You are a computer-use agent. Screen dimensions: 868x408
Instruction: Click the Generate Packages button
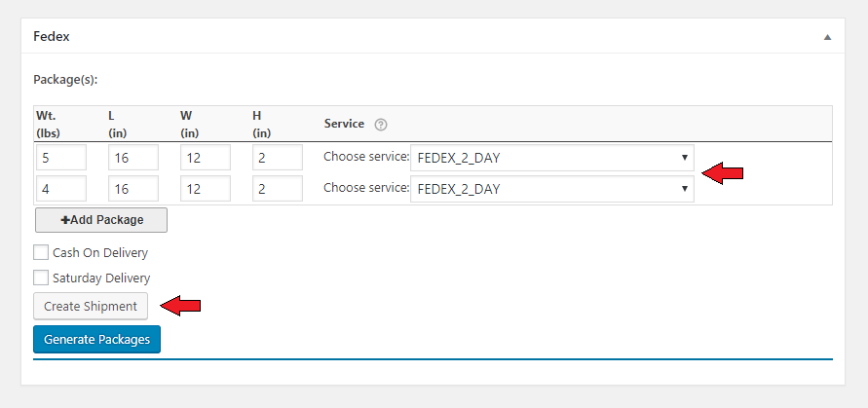[x=96, y=339]
